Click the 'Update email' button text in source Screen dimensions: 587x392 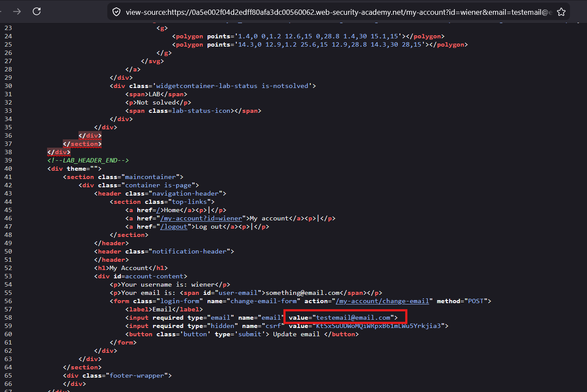[297, 334]
